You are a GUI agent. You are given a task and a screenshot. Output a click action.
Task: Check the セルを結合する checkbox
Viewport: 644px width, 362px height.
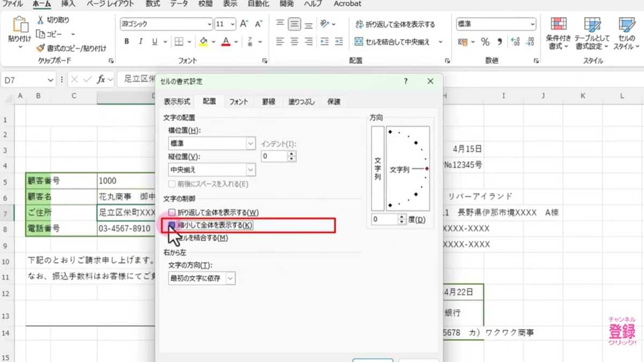point(173,239)
